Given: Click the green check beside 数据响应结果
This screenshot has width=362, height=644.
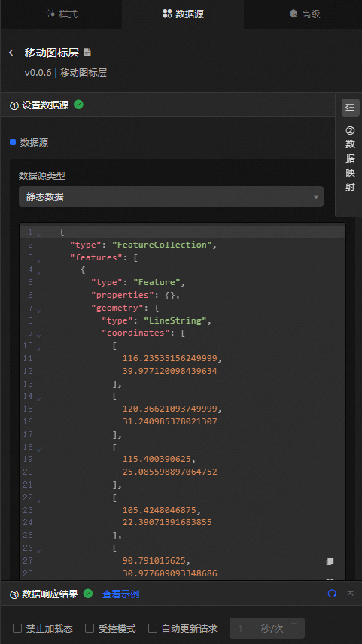Looking at the screenshot, I should pos(88,594).
